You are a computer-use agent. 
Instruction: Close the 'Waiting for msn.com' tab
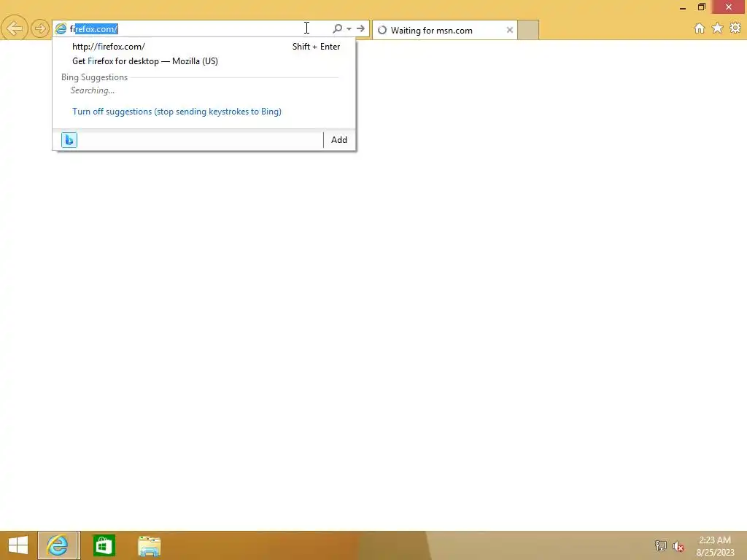coord(510,30)
